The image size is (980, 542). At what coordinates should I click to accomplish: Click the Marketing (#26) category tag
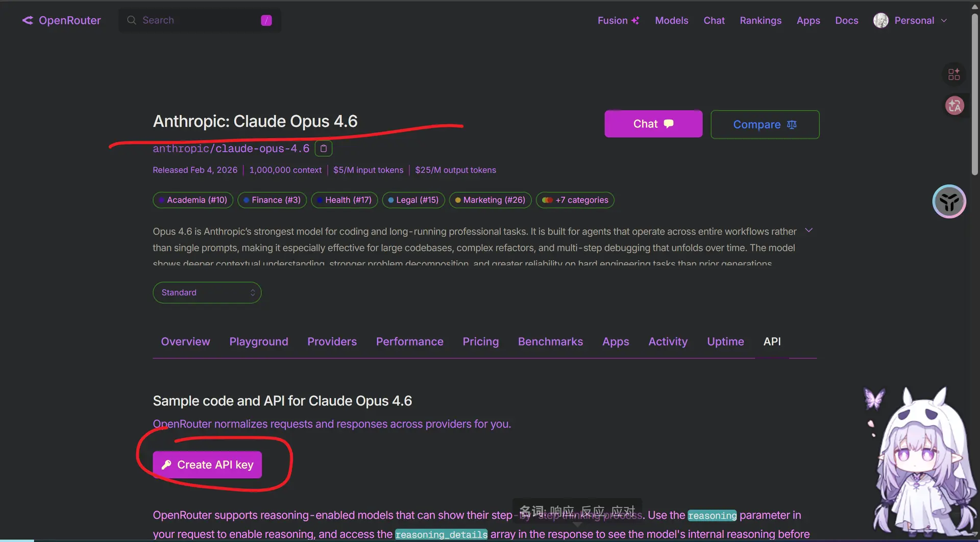tap(491, 200)
